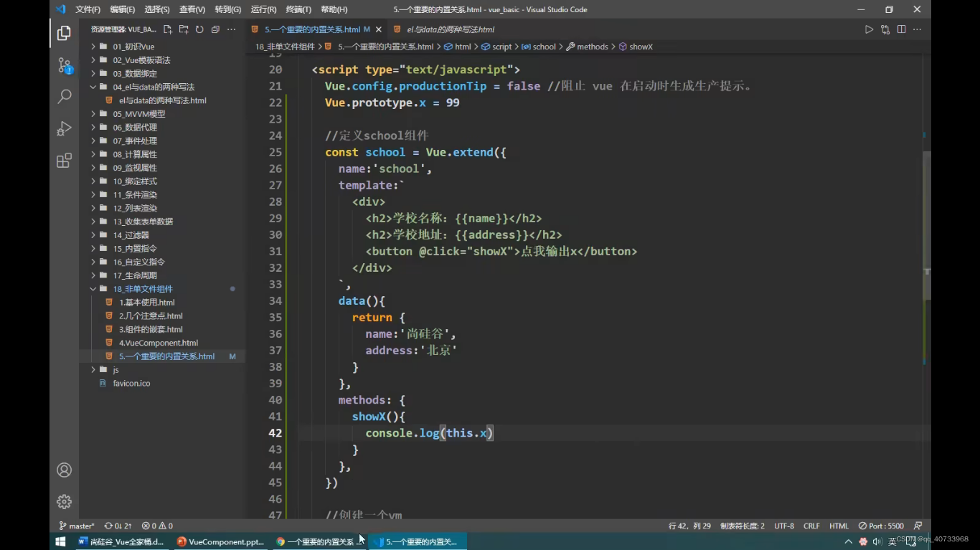Change language mode HTML in status bar
Viewport: 980px width, 550px height.
(839, 526)
